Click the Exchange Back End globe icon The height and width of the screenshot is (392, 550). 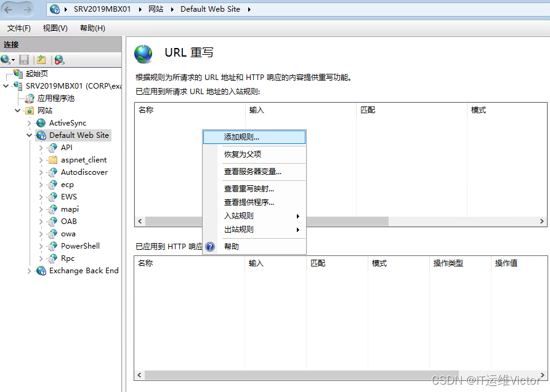41,271
